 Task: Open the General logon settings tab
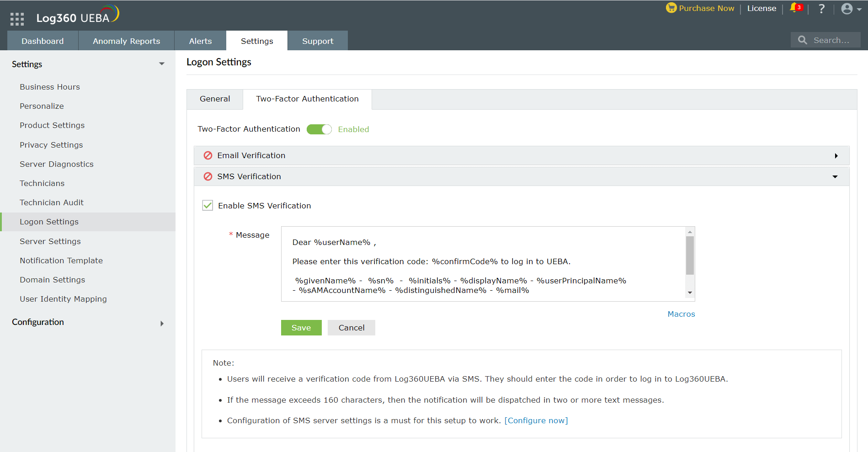215,99
